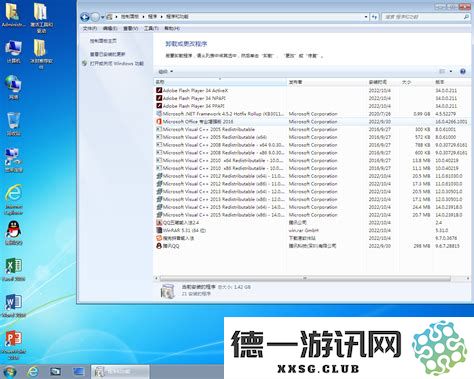Open the Windows Start orb
The height and width of the screenshot is (379, 474).
pos(9,372)
